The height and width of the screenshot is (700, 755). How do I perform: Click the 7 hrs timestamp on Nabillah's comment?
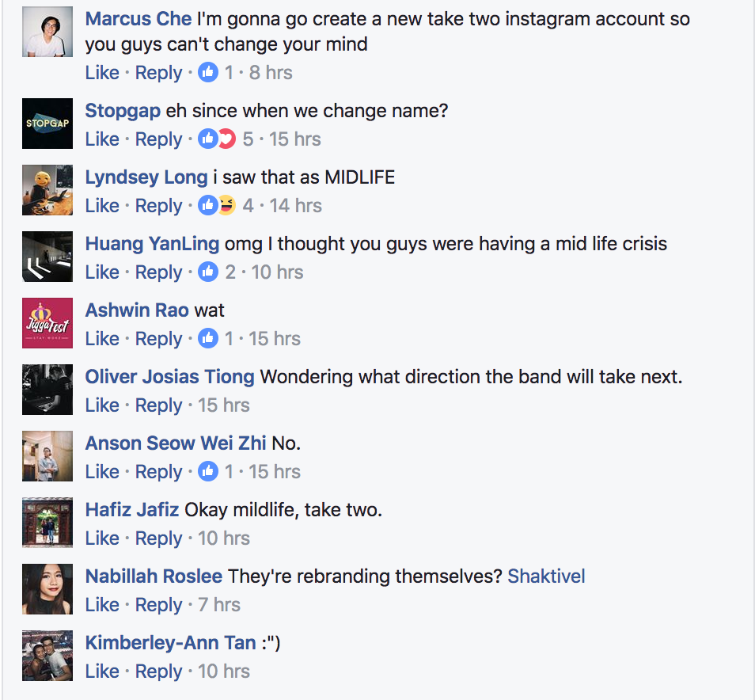[x=219, y=605]
